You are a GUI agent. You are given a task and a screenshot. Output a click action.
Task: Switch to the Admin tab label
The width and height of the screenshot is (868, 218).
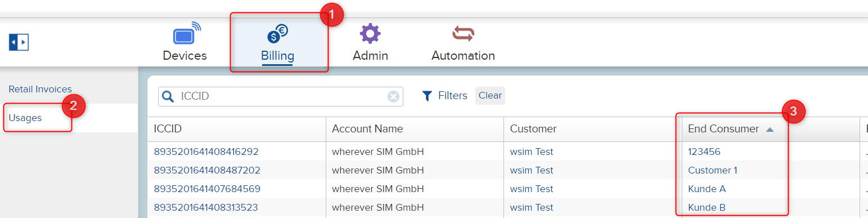[x=370, y=56]
